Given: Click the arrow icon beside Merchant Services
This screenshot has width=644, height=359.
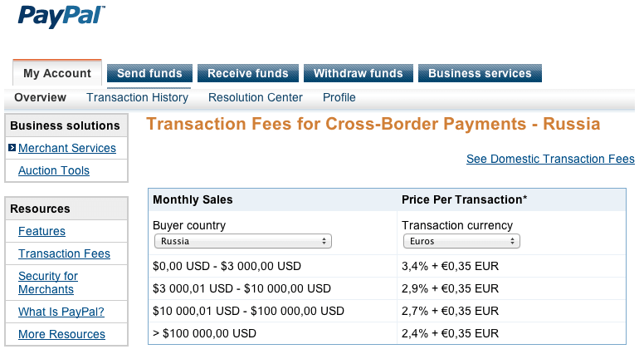Looking at the screenshot, I should tap(12, 147).
